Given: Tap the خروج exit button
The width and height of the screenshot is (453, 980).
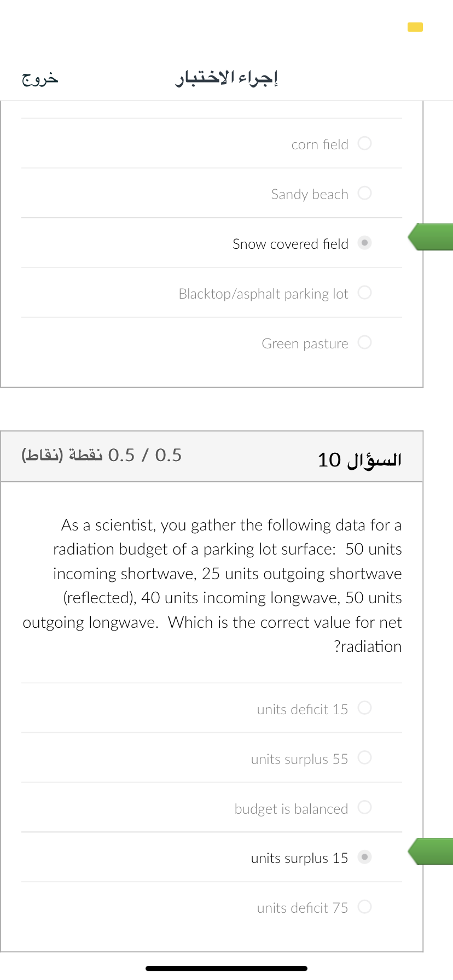Looking at the screenshot, I should [x=40, y=78].
